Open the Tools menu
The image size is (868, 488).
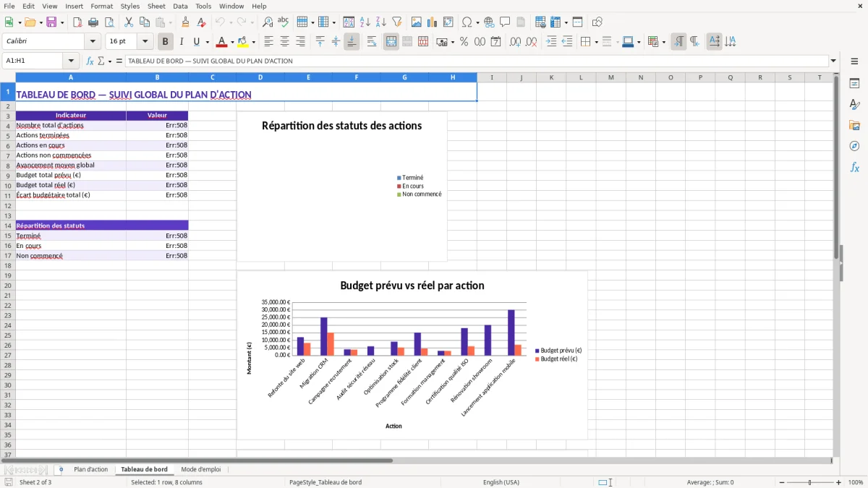point(203,6)
